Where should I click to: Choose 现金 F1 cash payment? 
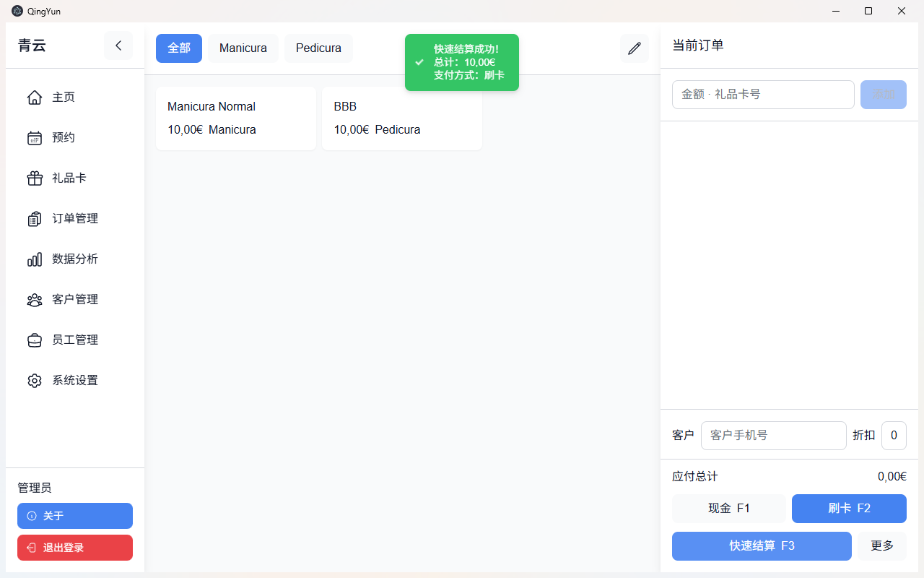(x=729, y=509)
